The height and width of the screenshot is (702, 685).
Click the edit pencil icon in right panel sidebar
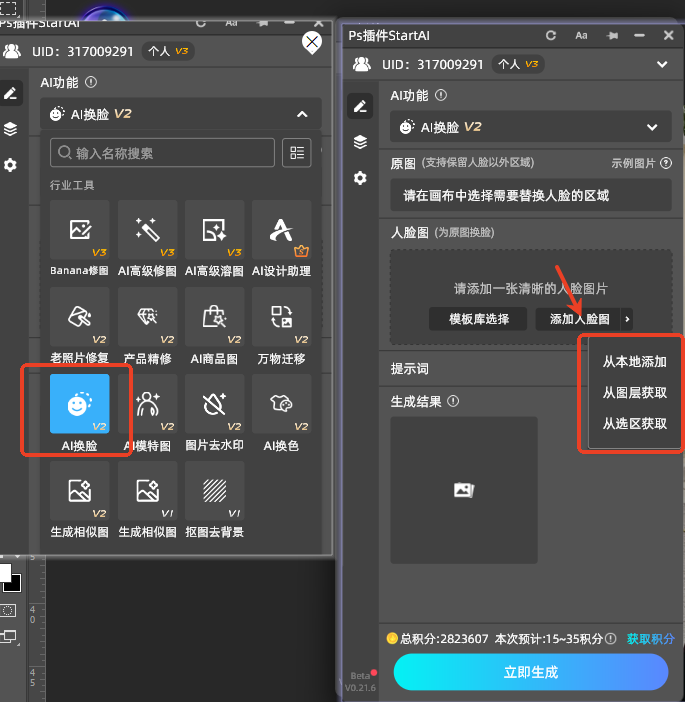click(x=360, y=106)
